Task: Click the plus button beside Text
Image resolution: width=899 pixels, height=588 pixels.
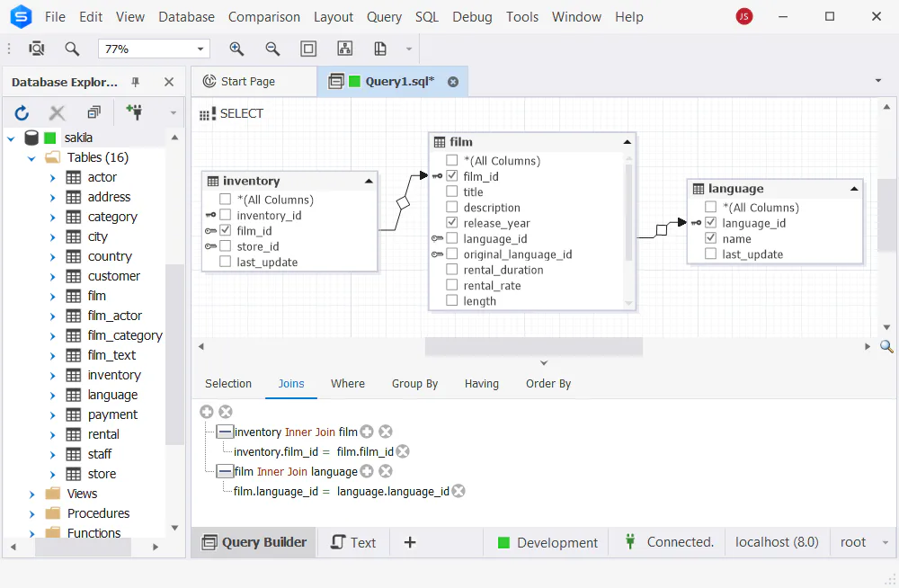Action: (410, 542)
